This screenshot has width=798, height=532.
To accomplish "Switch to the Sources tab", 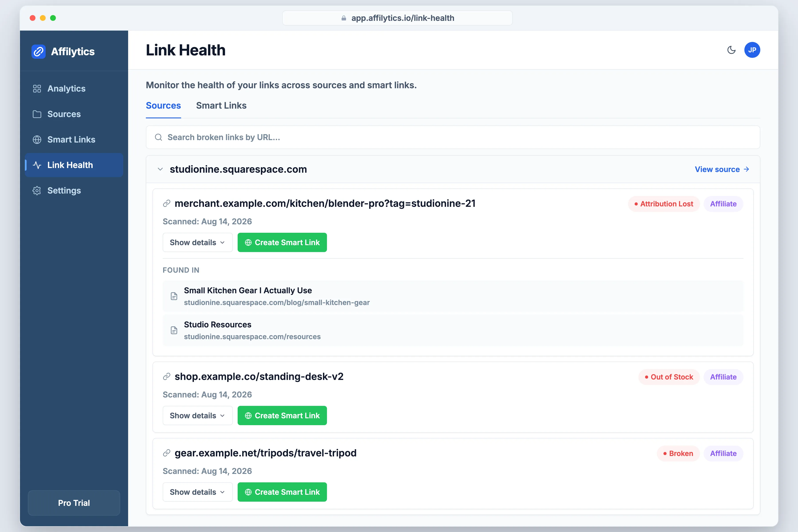I will pos(163,106).
